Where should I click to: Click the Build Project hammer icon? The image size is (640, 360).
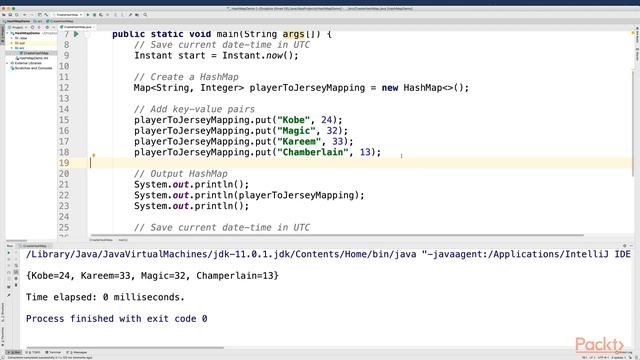tap(46, 15)
